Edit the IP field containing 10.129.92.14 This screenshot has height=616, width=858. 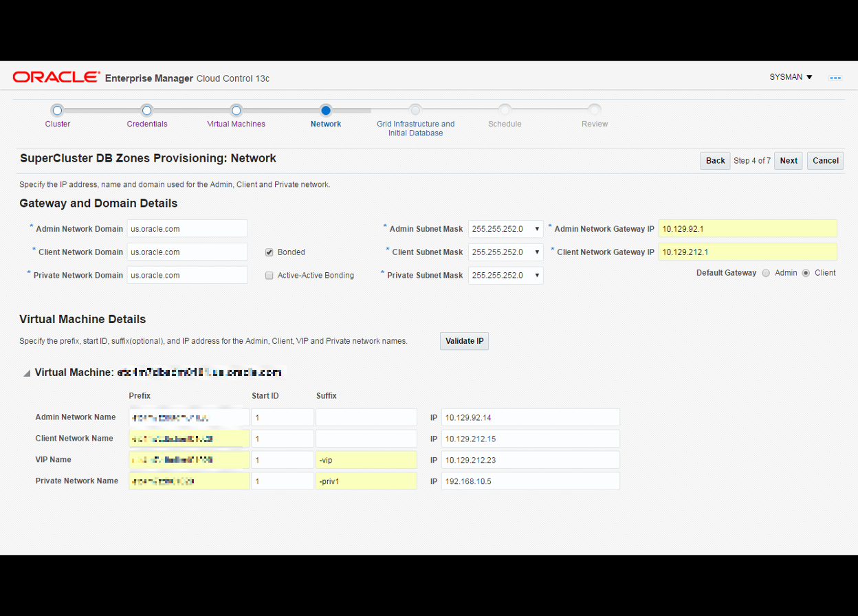click(531, 417)
